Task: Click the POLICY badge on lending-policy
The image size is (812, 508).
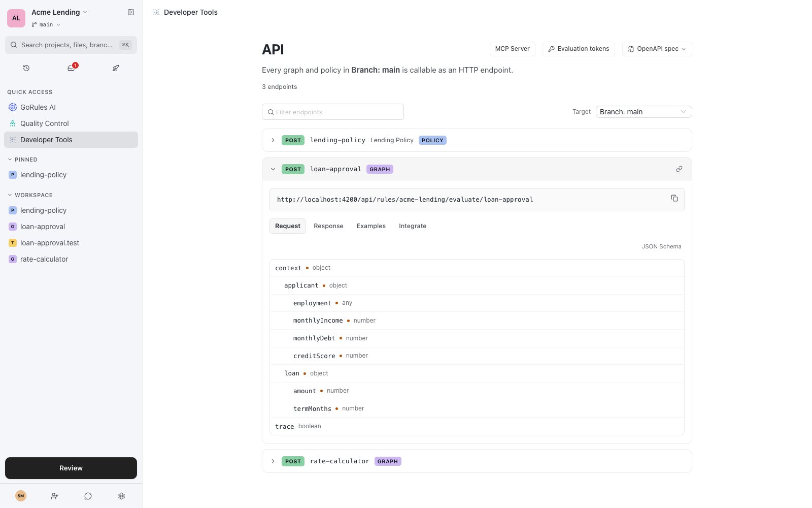Action: pos(432,140)
